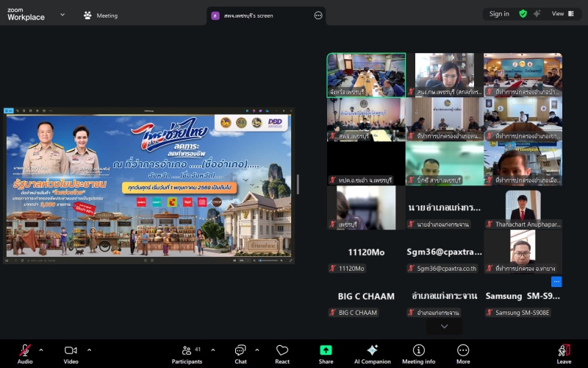
Task: Open shared screen options ellipsis menu
Action: click(318, 15)
